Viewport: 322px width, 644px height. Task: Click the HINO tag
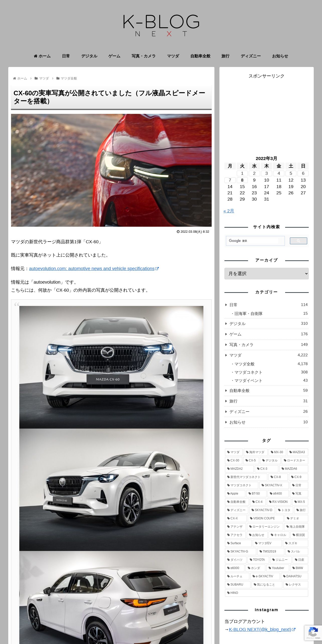pyautogui.click(x=266, y=593)
